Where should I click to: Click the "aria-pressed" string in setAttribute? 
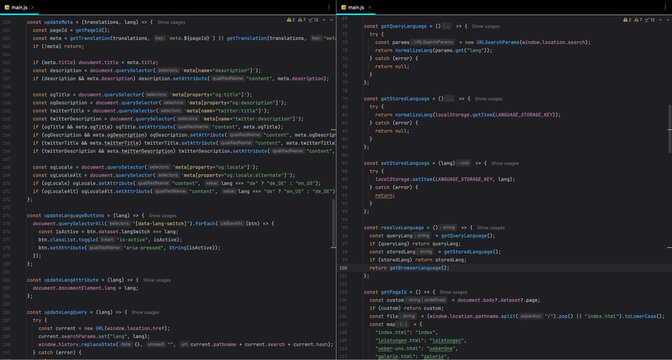[144, 248]
